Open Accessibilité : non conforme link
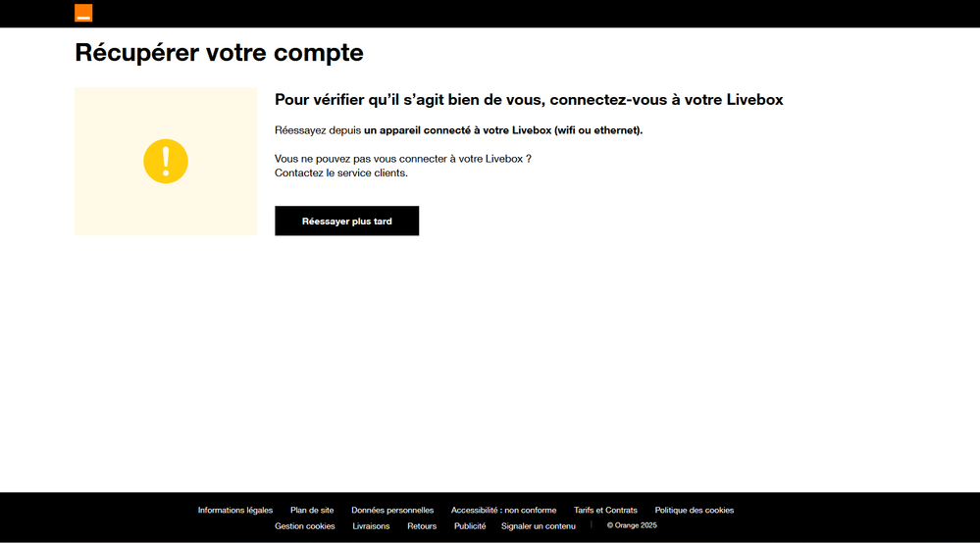This screenshot has height=543, width=980. (504, 510)
